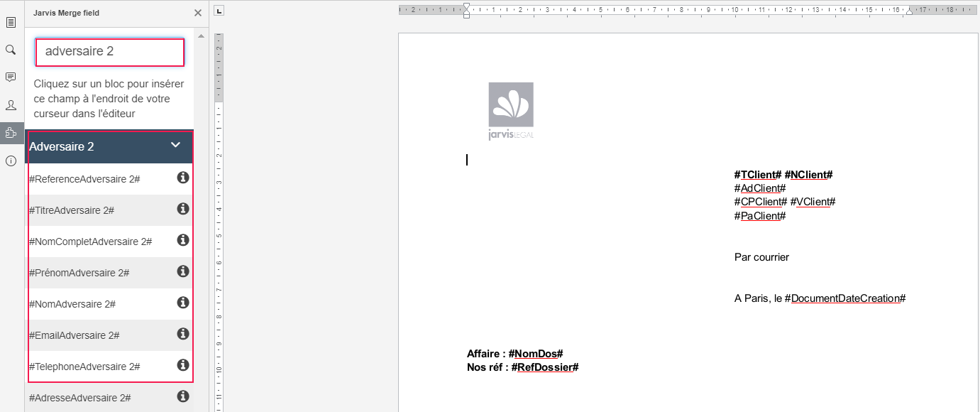This screenshot has height=412, width=980.
Task: Click the tab stop selector at ruler corner
Action: [x=219, y=10]
